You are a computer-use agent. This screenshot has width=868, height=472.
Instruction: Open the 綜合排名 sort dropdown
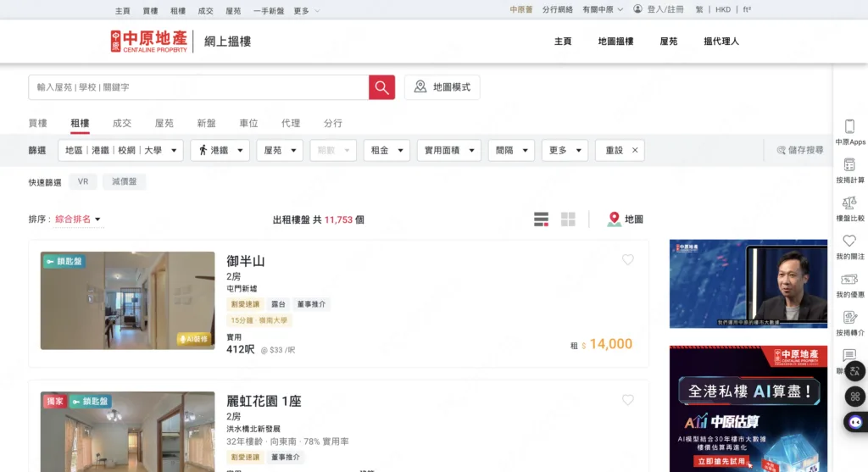point(78,219)
